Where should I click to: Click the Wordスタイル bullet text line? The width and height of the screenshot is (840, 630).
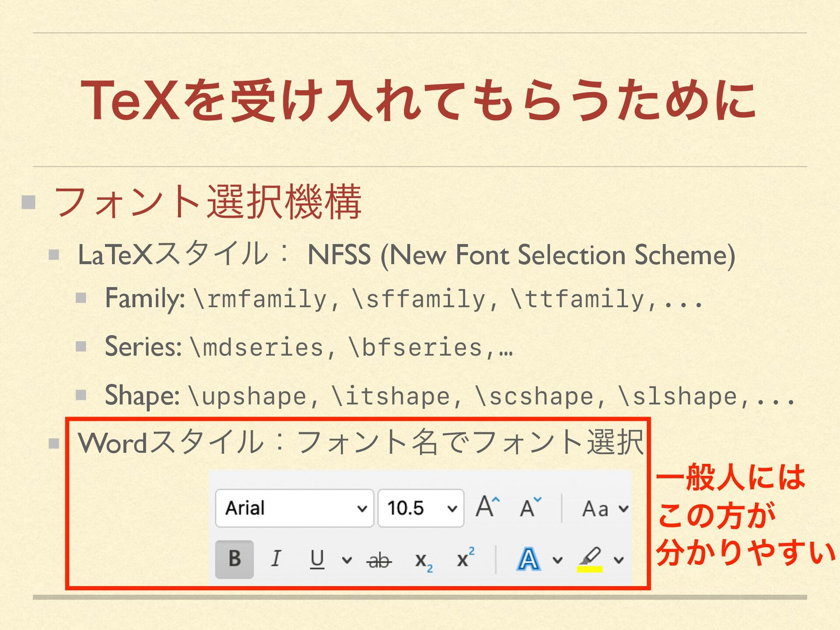[x=360, y=442]
